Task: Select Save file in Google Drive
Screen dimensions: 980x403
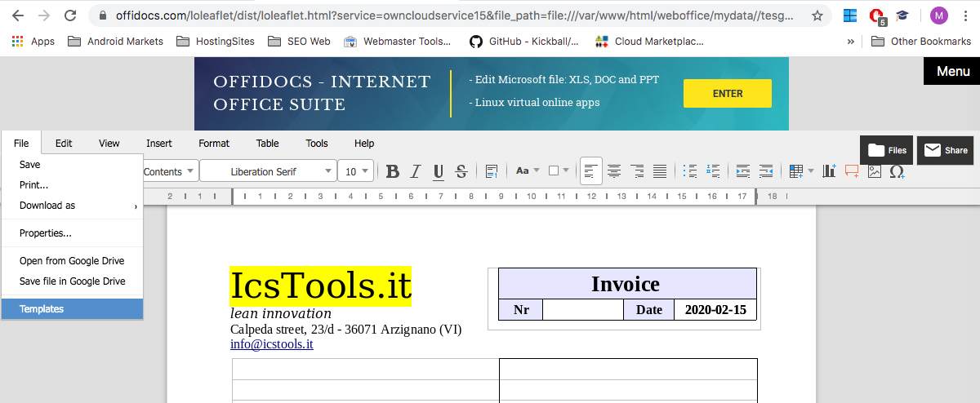Action: click(72, 281)
